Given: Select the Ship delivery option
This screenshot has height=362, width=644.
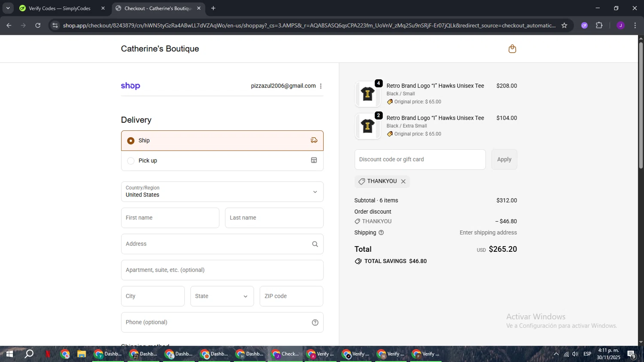Looking at the screenshot, I should click(222, 141).
